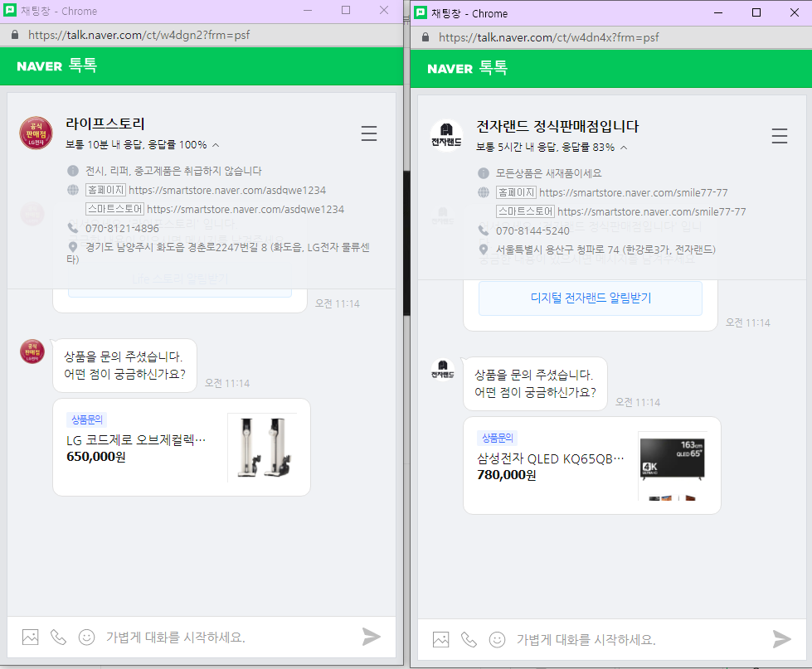Click 라이프스토리 avatar beside product inquiry message

click(x=32, y=351)
